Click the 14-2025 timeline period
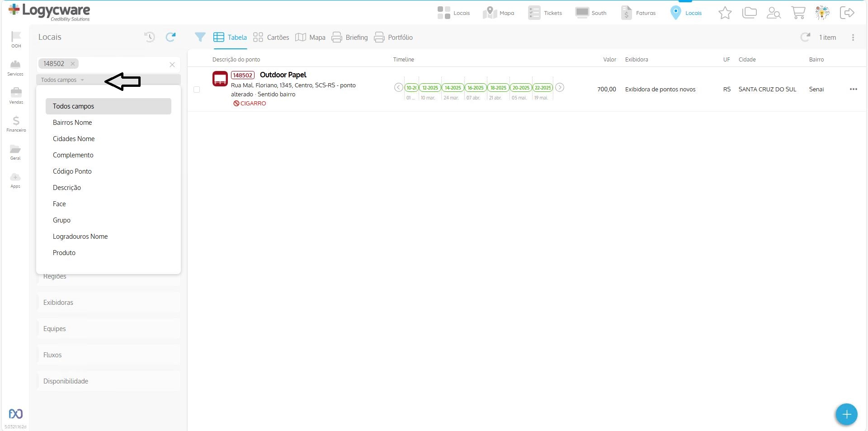Viewport: 868px width, 431px height. [x=453, y=88]
